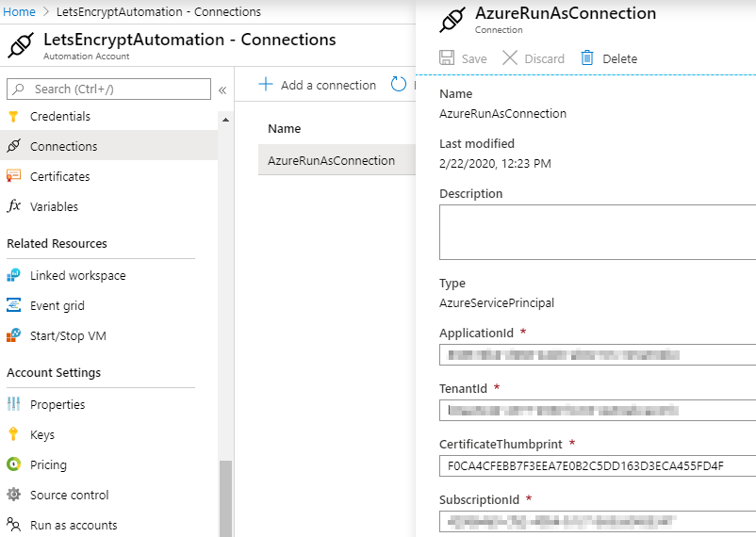Click AzureRunAsConnection value under Name
Screen dimensions: 756x537
coord(502,113)
